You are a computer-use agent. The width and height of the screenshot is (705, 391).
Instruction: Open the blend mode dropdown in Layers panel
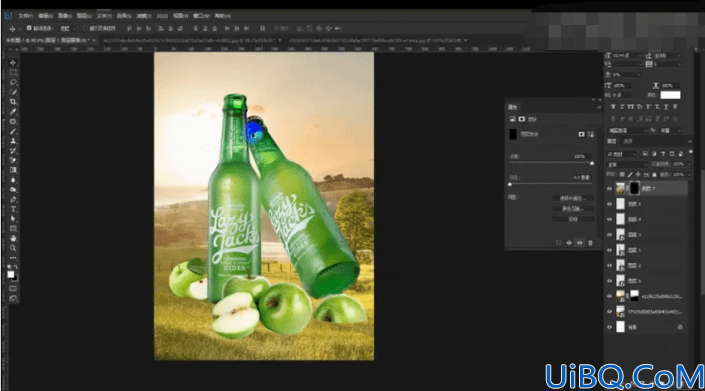point(627,164)
